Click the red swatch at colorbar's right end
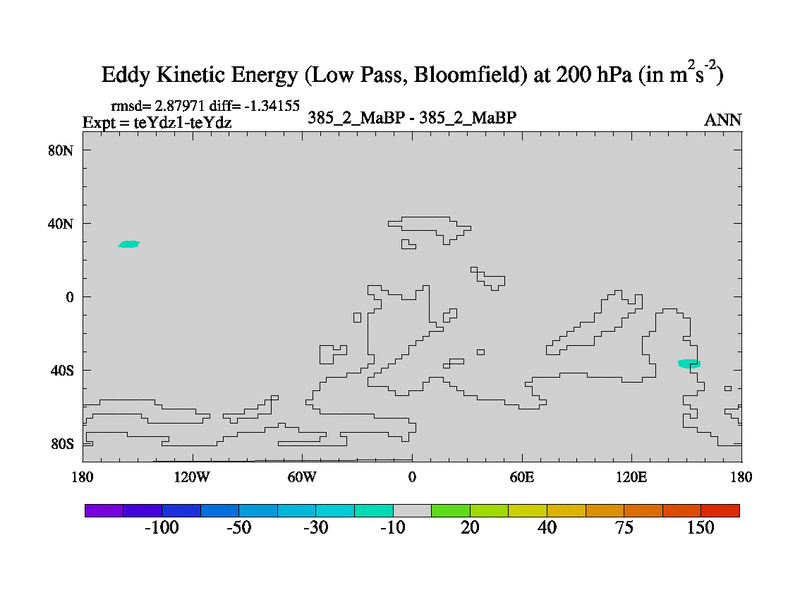 pos(720,510)
